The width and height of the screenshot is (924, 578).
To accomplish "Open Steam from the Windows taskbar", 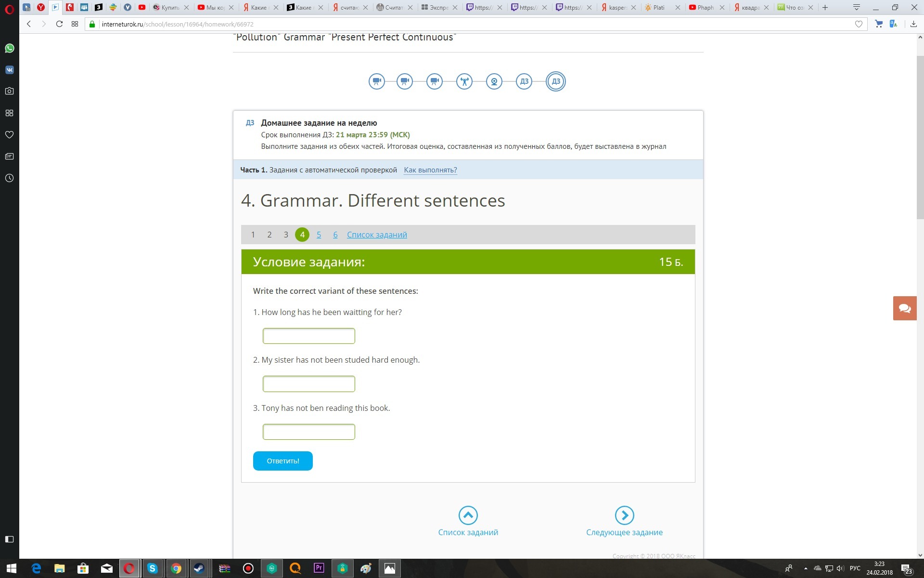I will (199, 568).
